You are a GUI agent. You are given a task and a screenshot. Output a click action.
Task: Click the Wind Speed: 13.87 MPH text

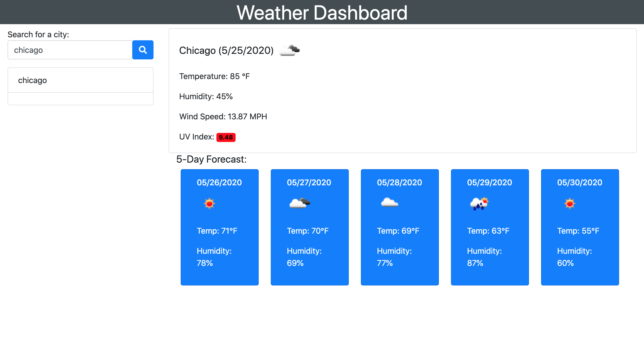click(223, 116)
